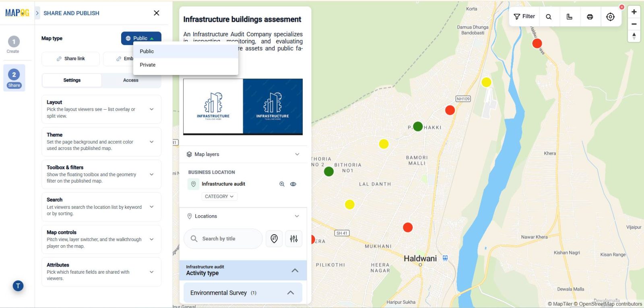Collapse the Activity type group
Image resolution: width=644 pixels, height=308 pixels.
click(295, 271)
